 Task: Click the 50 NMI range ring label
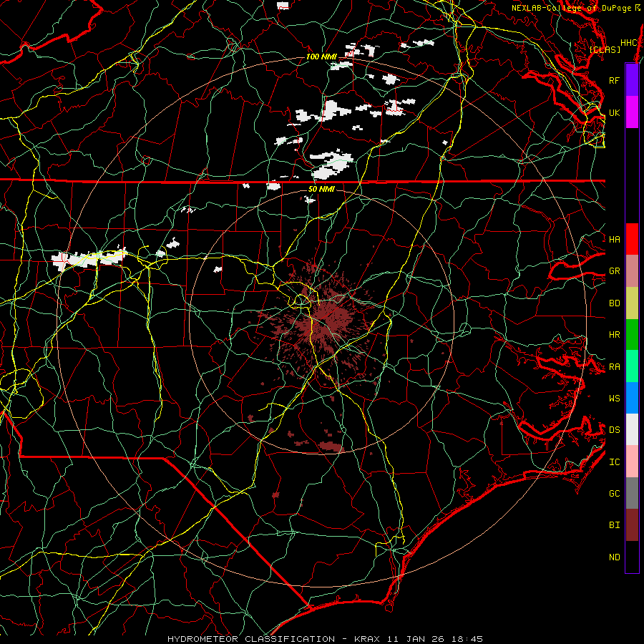click(321, 189)
